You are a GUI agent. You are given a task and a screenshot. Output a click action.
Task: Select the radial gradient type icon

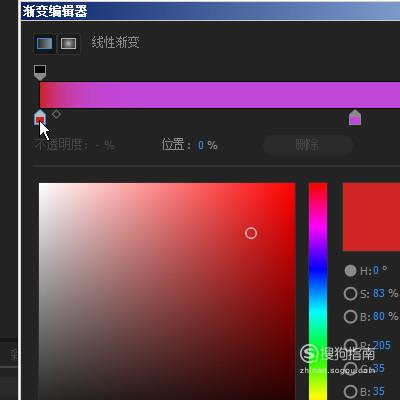tap(68, 43)
